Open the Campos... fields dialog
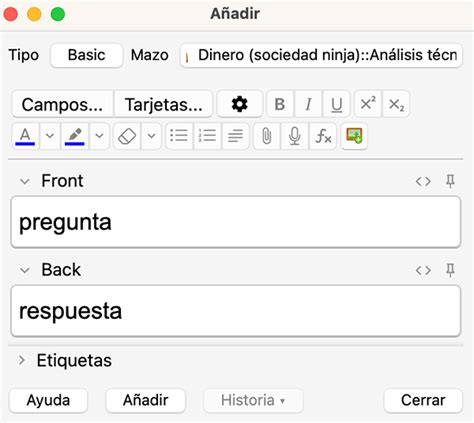 (62, 104)
